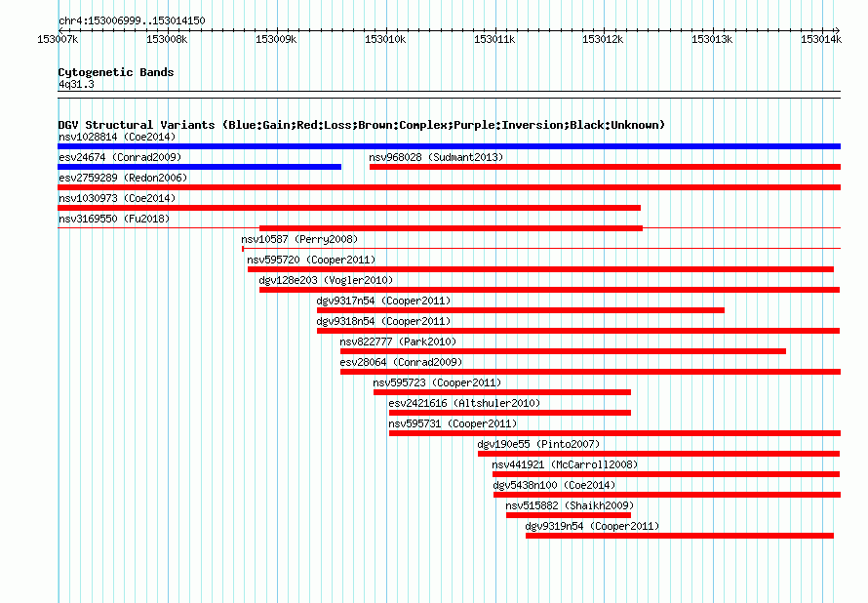Viewport: 868px width, 603px height.
Task: Click the 153011k ruler tick label
Action: tap(494, 39)
